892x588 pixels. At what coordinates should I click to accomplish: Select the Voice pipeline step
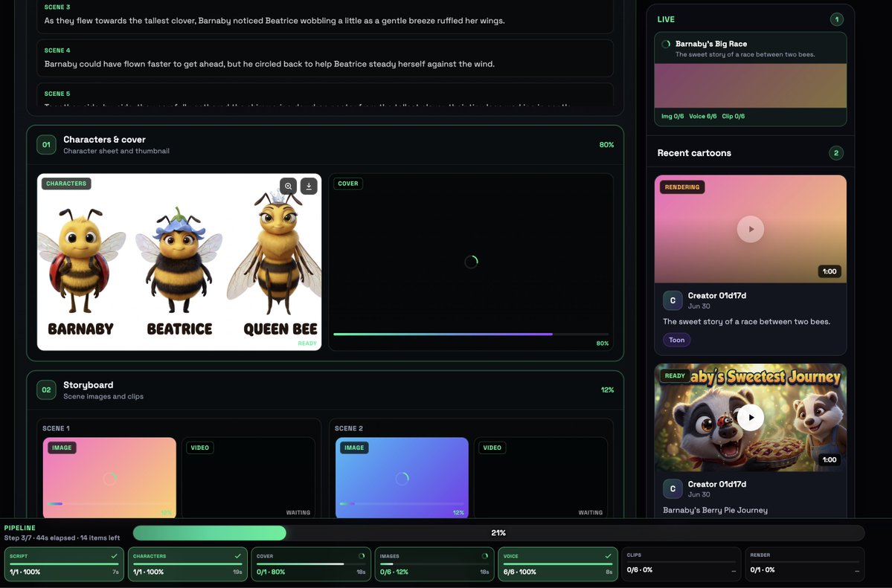(x=557, y=564)
